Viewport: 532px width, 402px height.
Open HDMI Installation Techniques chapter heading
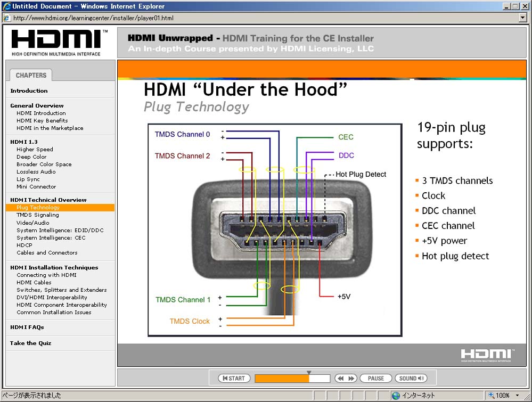(x=54, y=267)
